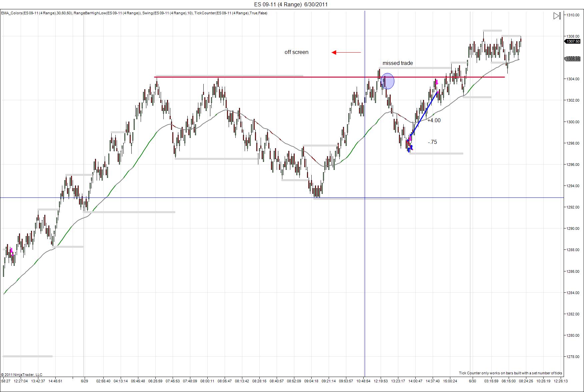The height and width of the screenshot is (392, 584).
Task: Click the 03:15:59 time axis label
Action: (491, 381)
